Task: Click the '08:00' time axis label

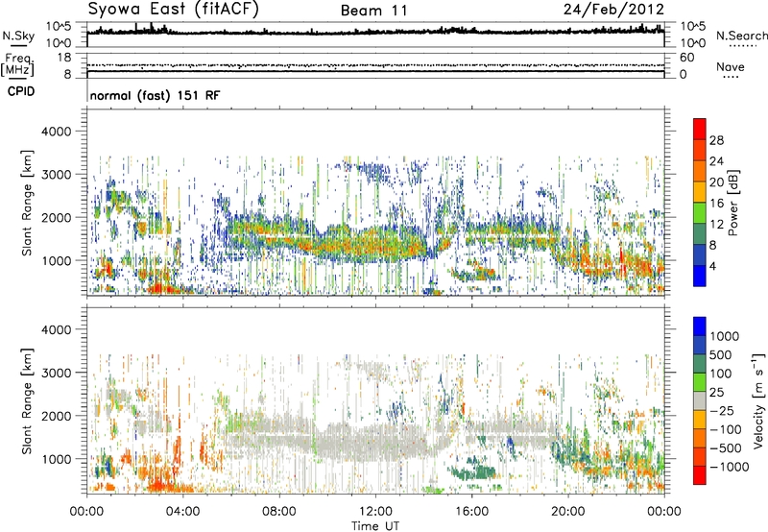Action: [278, 512]
